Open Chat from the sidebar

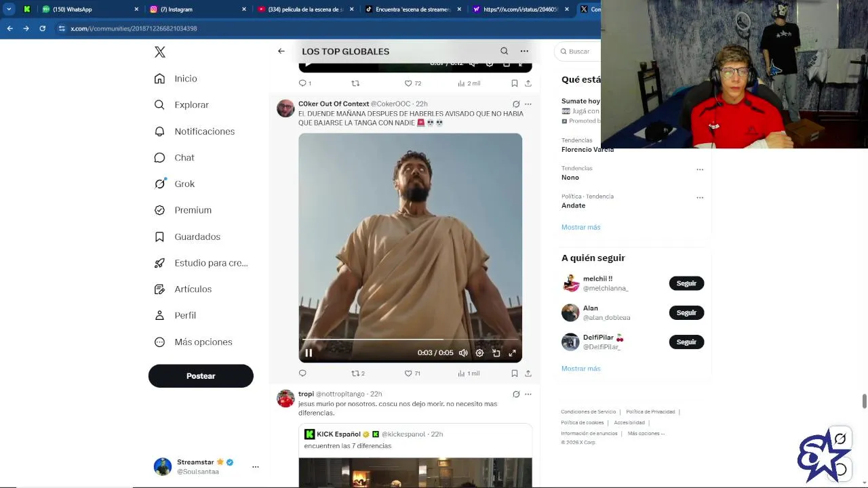pyautogui.click(x=174, y=157)
